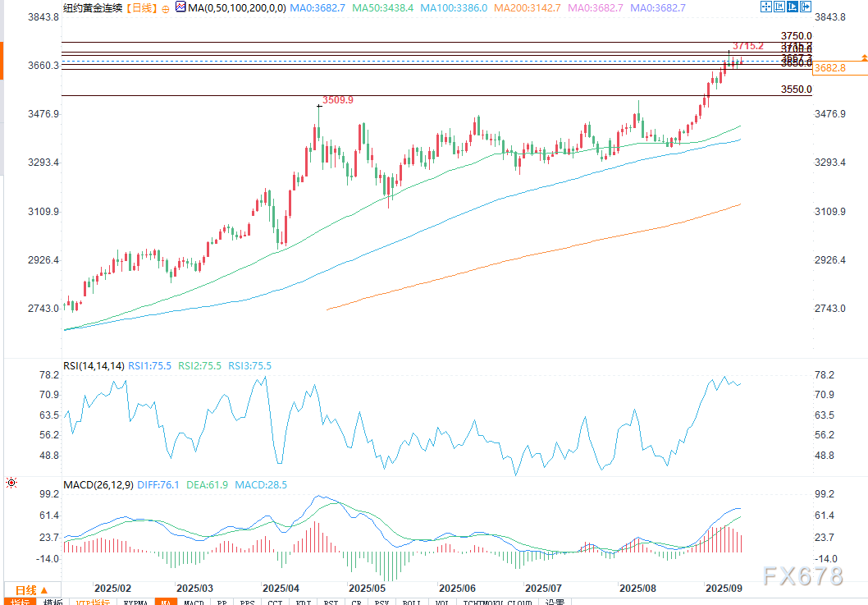This screenshot has height=605, width=868.
Task: Click the 模板 template button
Action: (53, 603)
